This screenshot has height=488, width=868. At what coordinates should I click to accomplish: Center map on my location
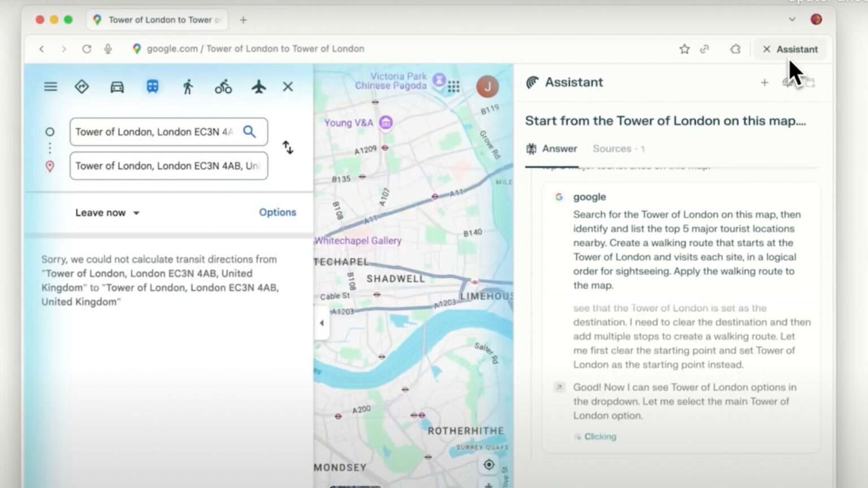(489, 464)
